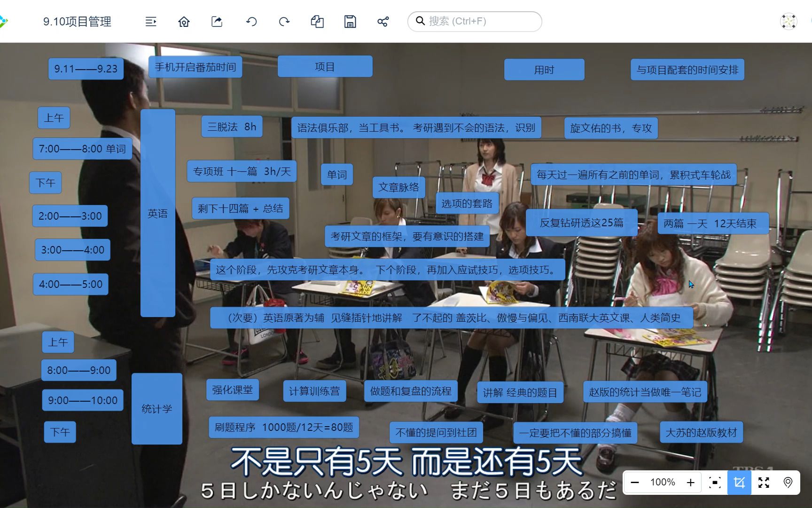Viewport: 812px width, 508px height.
Task: Select the 统计学 node
Action: point(157,409)
